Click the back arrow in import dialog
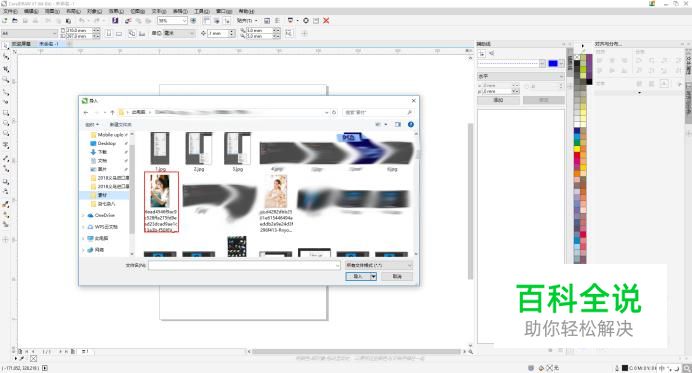The image size is (692, 373). click(x=86, y=112)
